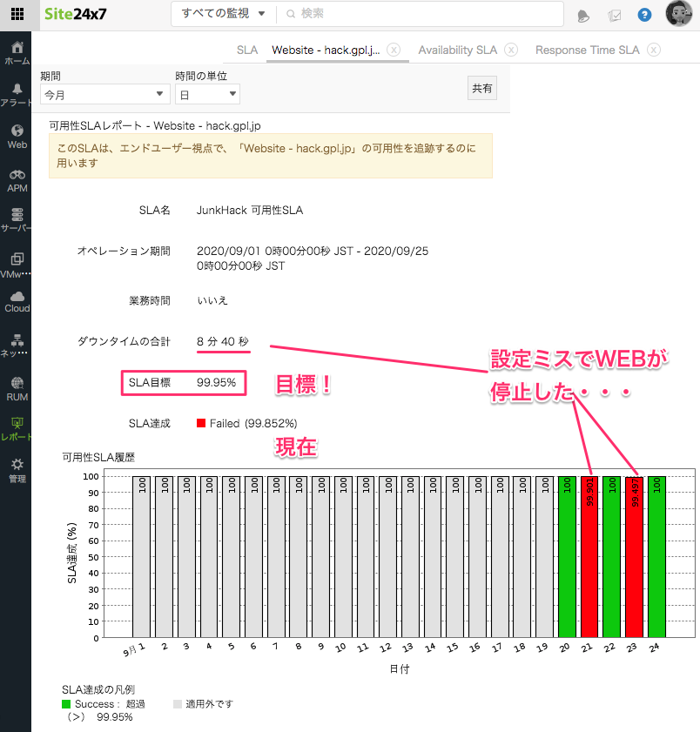This screenshot has height=732, width=700.
Task: Open the すべての監視 filter dropdown
Action: click(x=224, y=14)
